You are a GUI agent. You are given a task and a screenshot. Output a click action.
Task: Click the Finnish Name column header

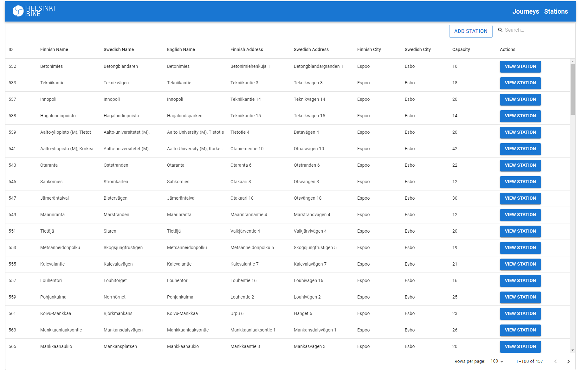pos(54,49)
